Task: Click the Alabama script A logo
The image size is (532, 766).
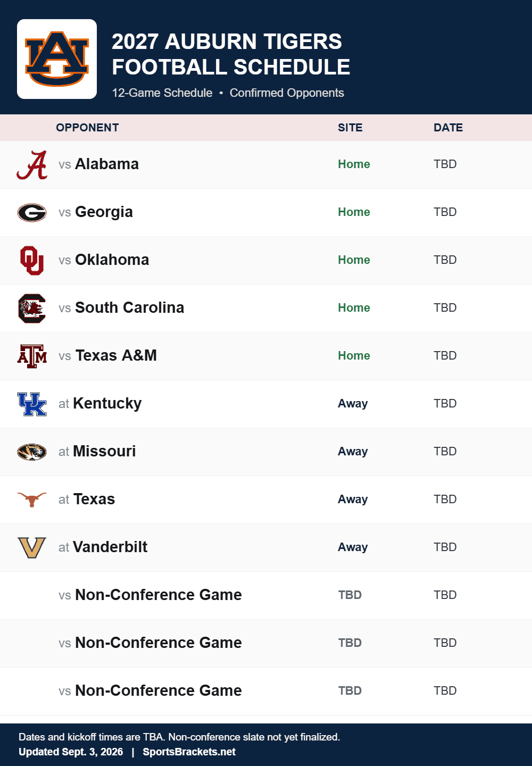Action: [x=32, y=165]
